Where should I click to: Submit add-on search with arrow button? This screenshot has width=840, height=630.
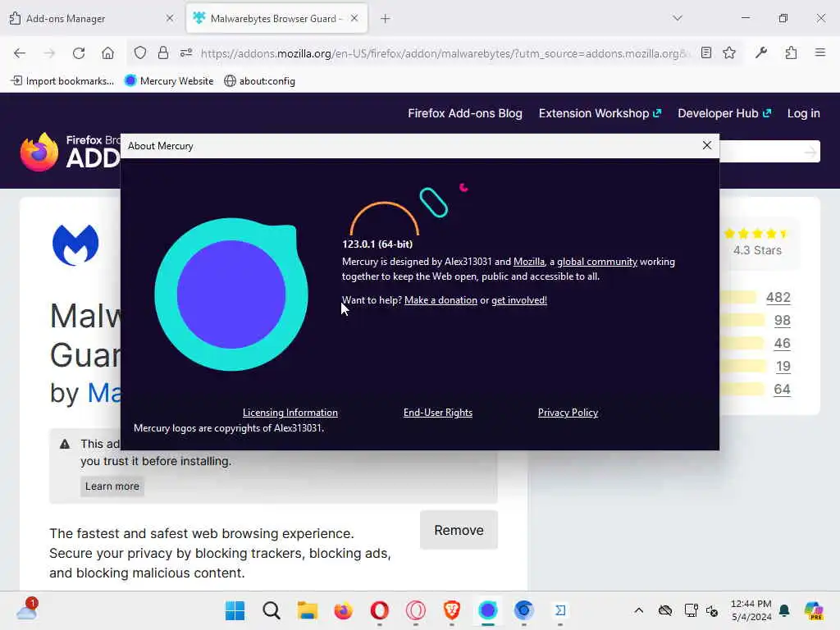(810, 152)
